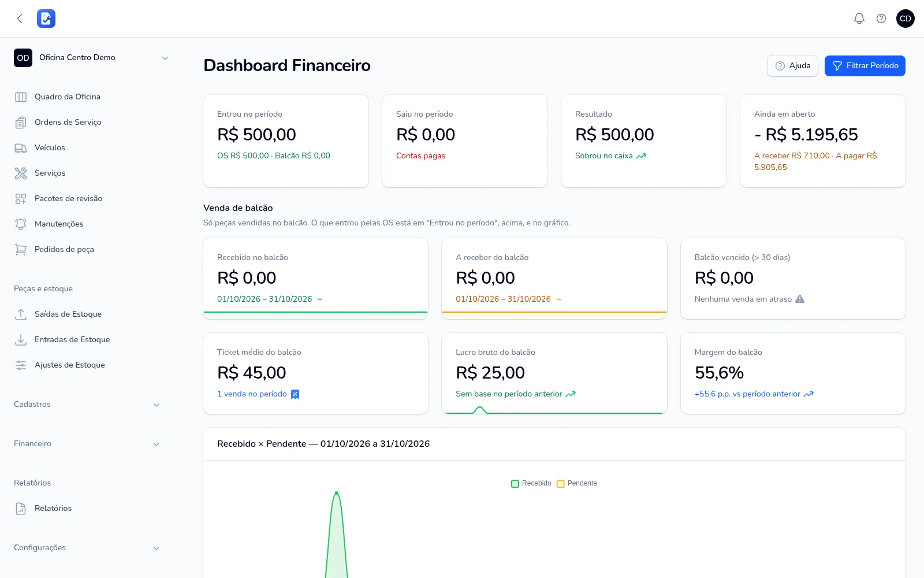Open the CD user avatar menu
The width and height of the screenshot is (924, 578).
906,18
